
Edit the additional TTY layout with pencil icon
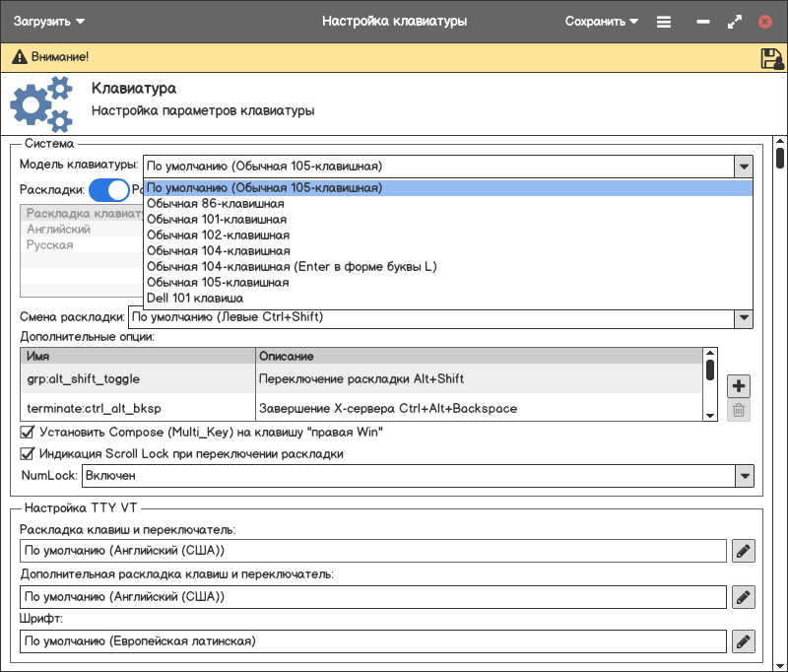[x=744, y=596]
